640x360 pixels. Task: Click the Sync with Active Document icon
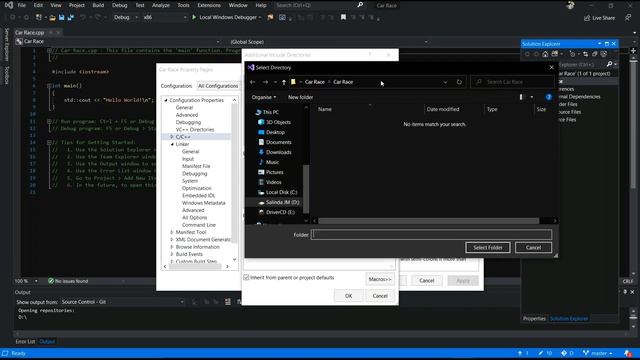[586, 54]
